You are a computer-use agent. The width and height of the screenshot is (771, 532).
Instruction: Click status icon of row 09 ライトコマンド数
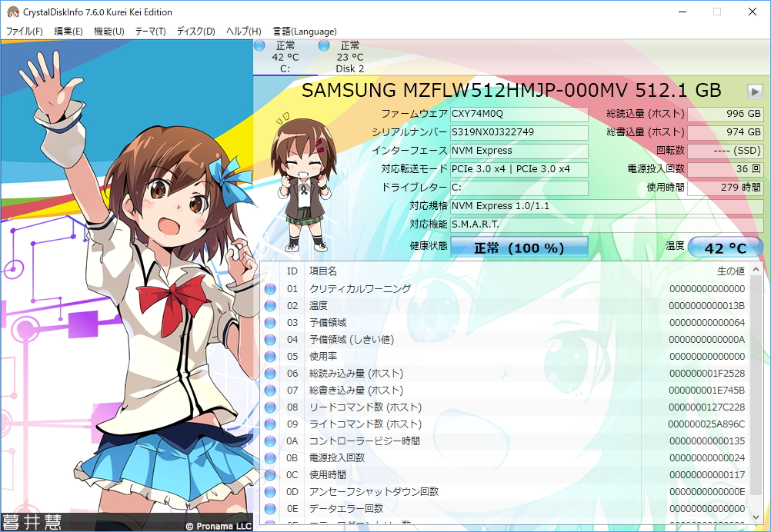pyautogui.click(x=270, y=424)
